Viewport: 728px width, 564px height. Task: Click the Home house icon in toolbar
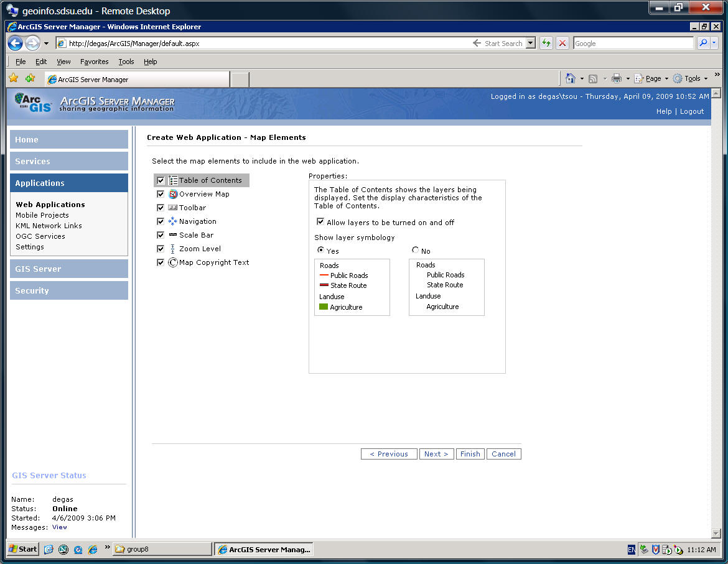571,78
